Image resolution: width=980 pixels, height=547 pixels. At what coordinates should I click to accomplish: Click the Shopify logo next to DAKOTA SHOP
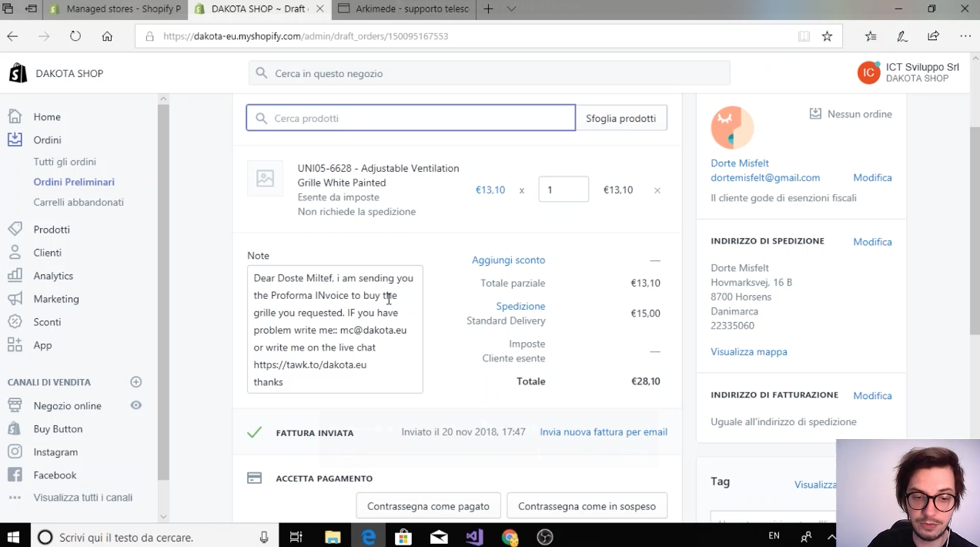(x=18, y=73)
